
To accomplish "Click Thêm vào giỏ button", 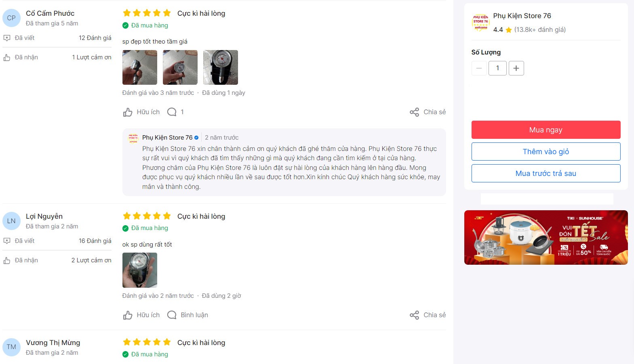I will [546, 152].
